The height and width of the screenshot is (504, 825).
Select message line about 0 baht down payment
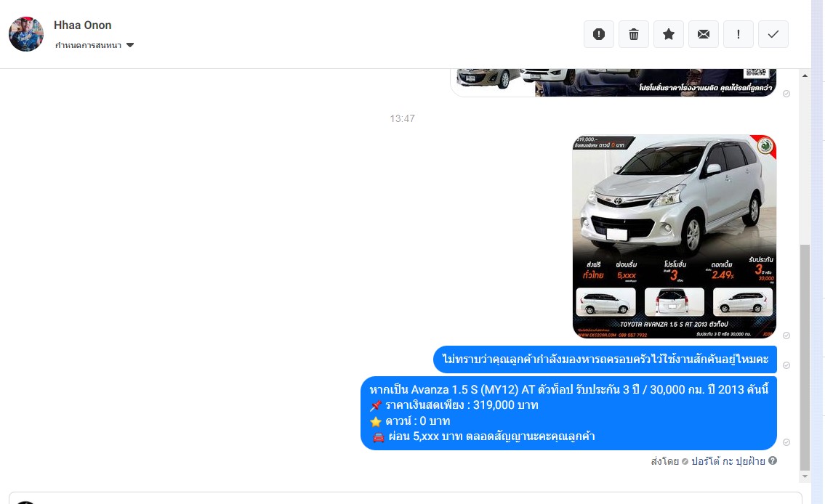[410, 421]
